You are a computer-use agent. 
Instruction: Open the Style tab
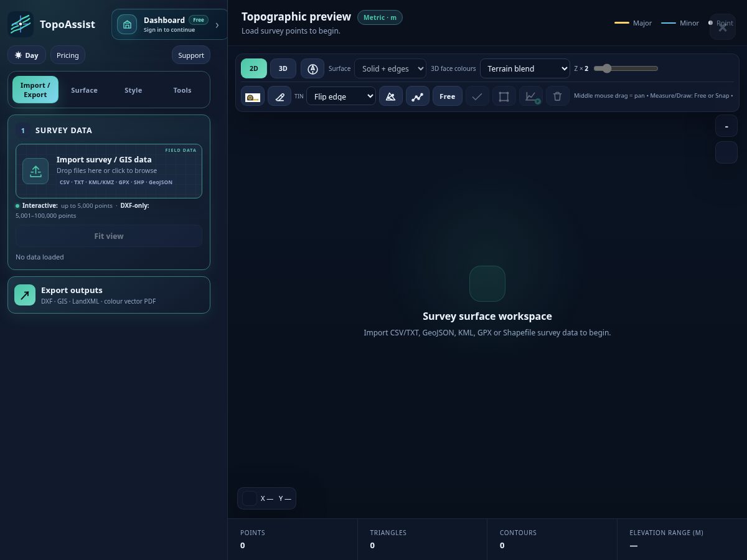[133, 90]
